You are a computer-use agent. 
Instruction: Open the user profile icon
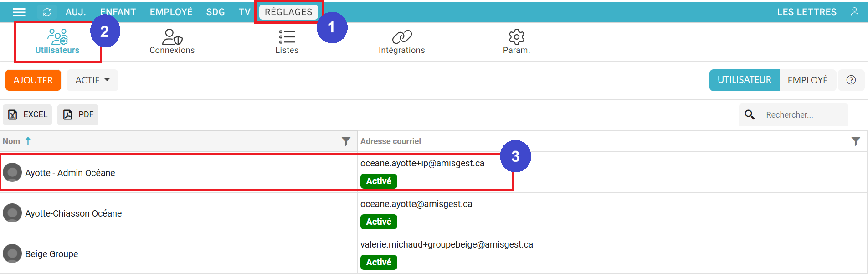(x=854, y=12)
